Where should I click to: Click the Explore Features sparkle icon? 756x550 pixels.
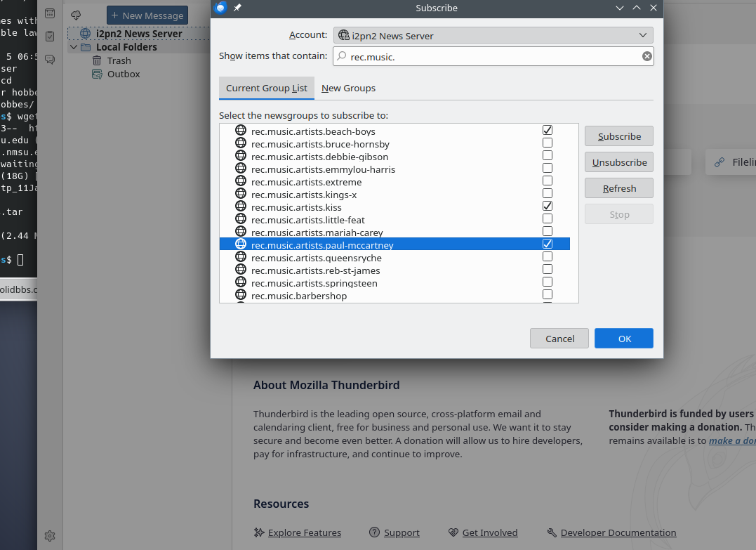[x=259, y=532]
